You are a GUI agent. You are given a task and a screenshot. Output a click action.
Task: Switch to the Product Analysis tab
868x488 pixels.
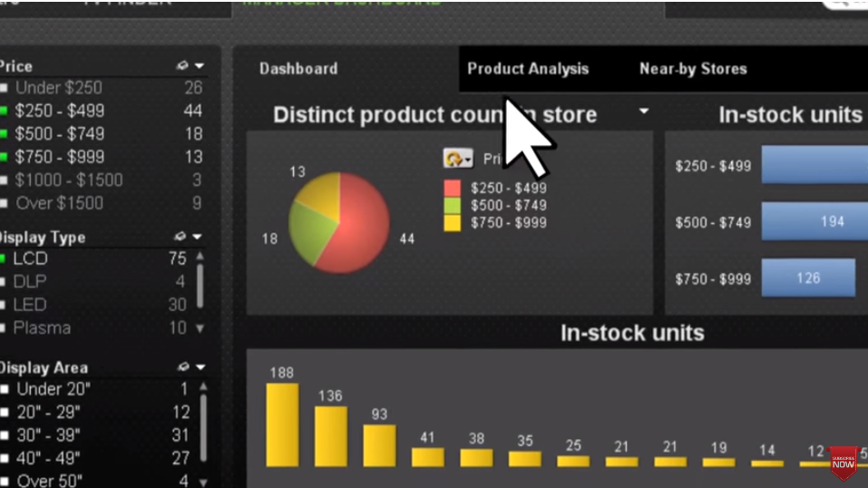528,69
